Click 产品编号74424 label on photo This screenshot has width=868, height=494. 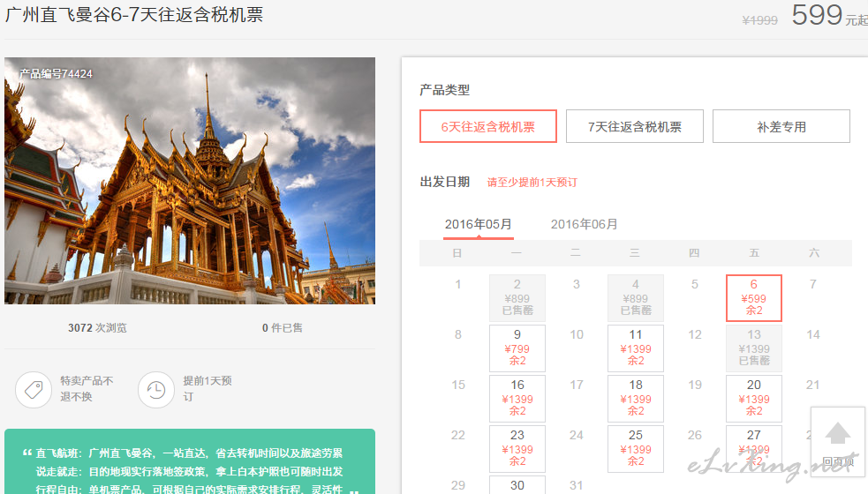click(x=56, y=73)
